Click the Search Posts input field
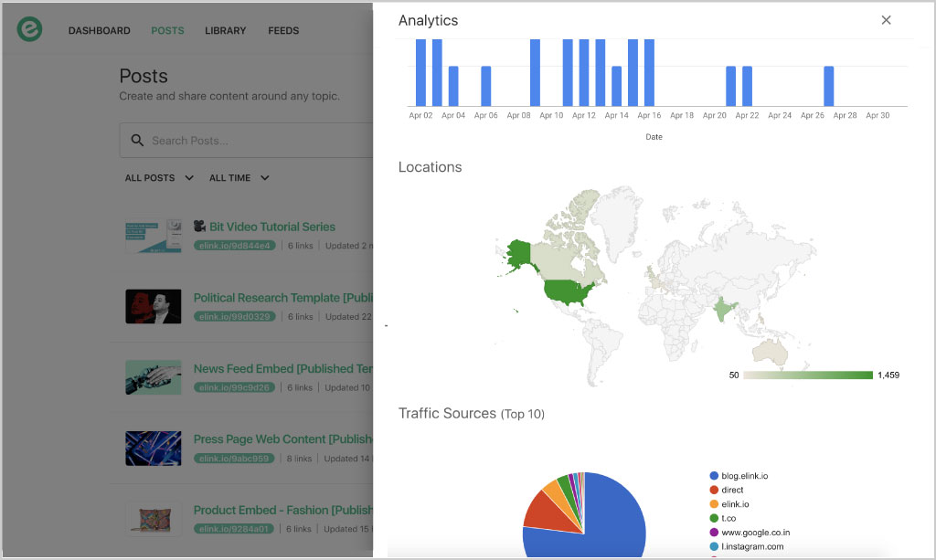Viewport: 936px width, 560px height. click(246, 140)
